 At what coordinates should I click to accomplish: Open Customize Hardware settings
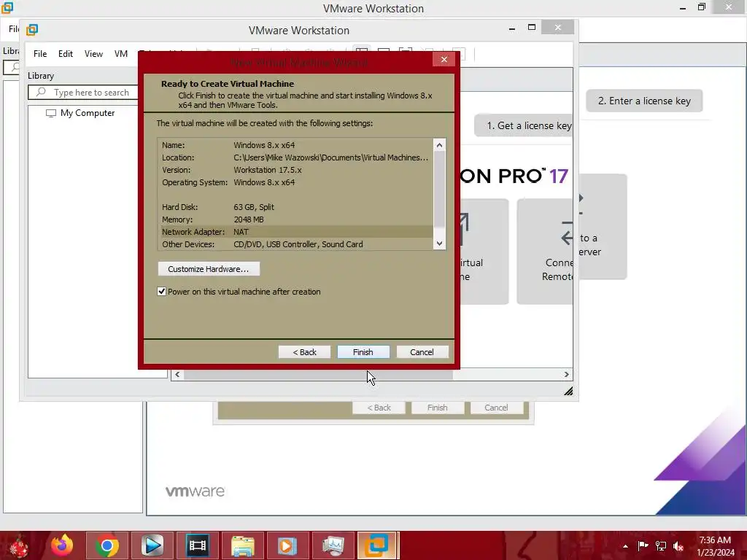point(209,269)
